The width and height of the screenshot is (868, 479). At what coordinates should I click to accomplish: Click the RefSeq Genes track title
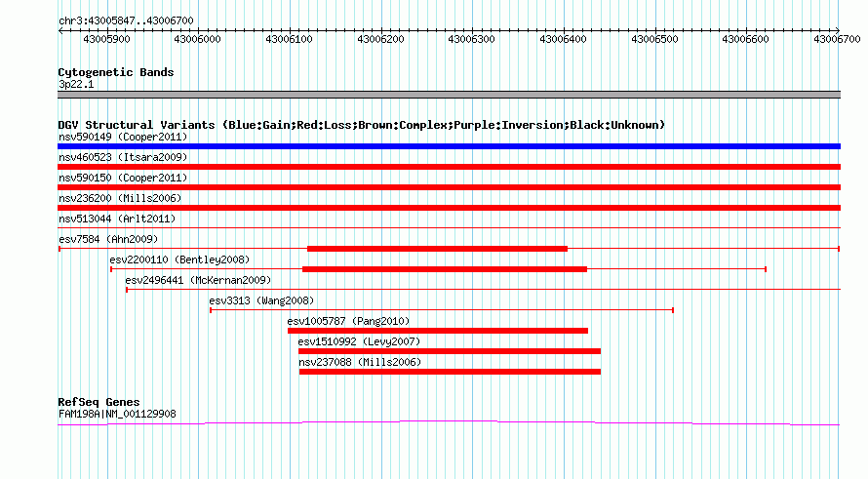pyautogui.click(x=99, y=402)
